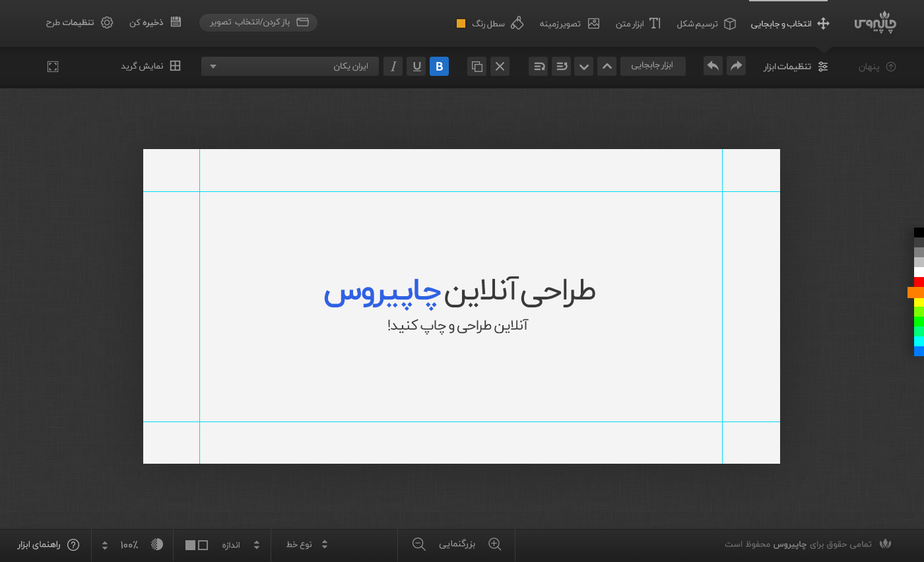This screenshot has height=562, width=924.
Task: Click the باز کردن/انتخاب تصویر button
Action: [x=259, y=22]
